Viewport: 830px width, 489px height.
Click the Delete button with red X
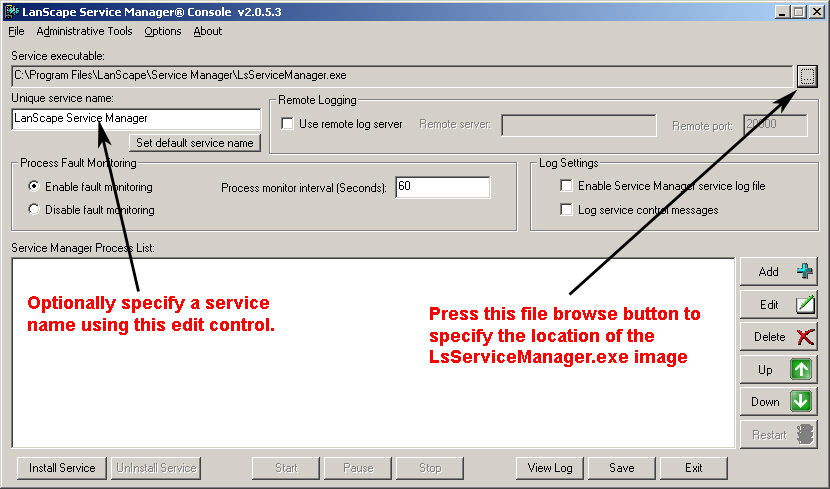pyautogui.click(x=778, y=337)
